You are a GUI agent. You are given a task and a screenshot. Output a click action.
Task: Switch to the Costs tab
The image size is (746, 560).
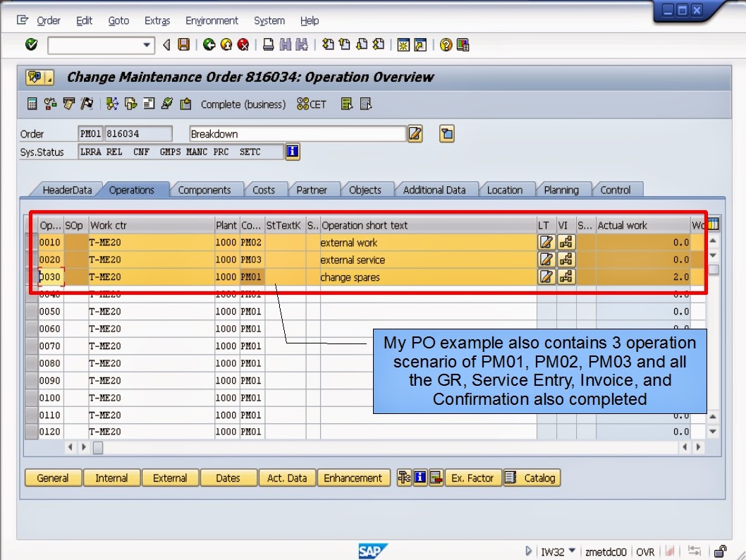[x=264, y=190]
